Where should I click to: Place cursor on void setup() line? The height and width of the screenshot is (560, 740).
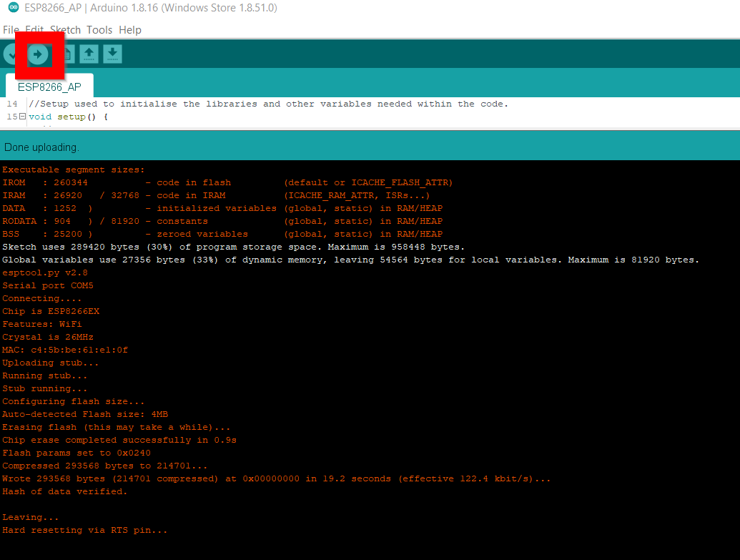click(69, 117)
